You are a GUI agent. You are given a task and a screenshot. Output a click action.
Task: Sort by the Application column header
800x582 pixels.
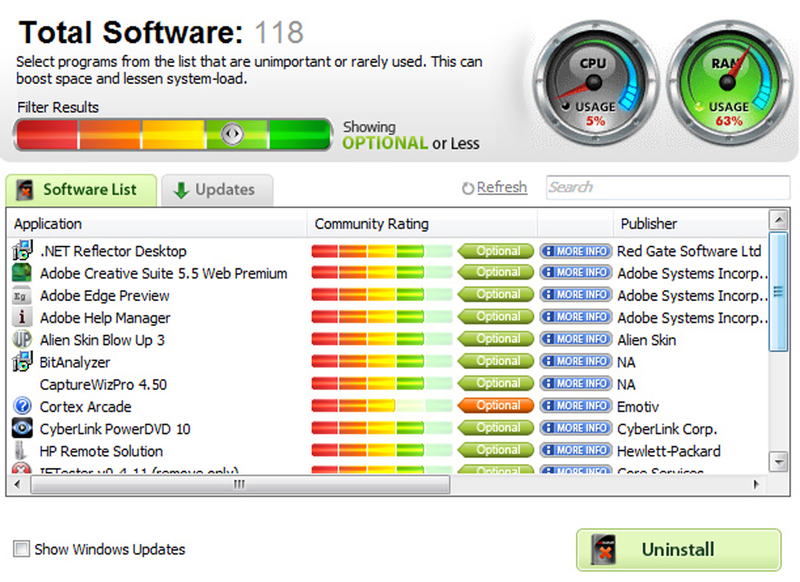tap(157, 223)
